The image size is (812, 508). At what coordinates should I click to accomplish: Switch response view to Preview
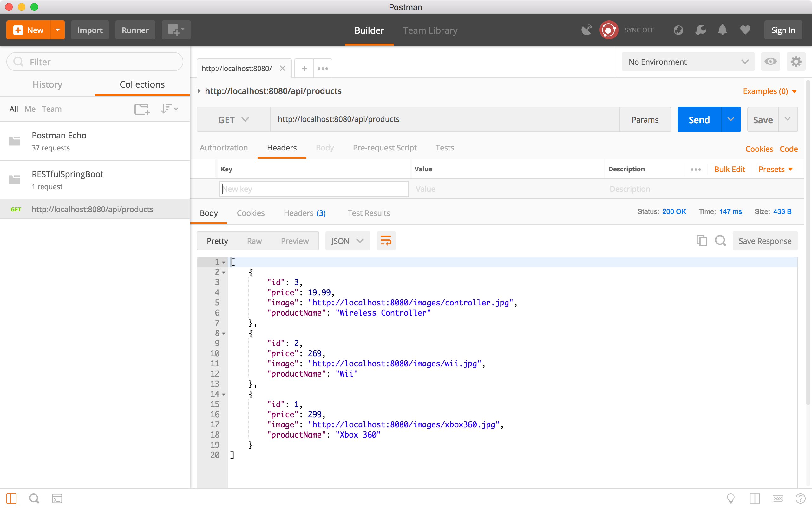295,241
